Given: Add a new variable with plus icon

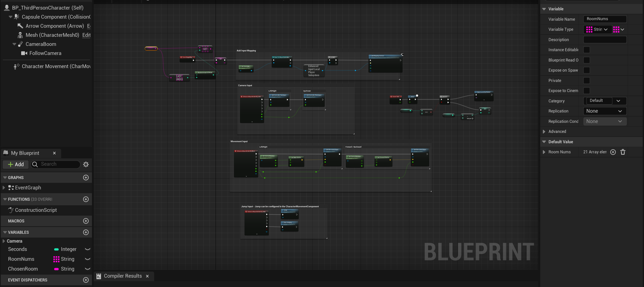Looking at the screenshot, I should pyautogui.click(x=86, y=232).
